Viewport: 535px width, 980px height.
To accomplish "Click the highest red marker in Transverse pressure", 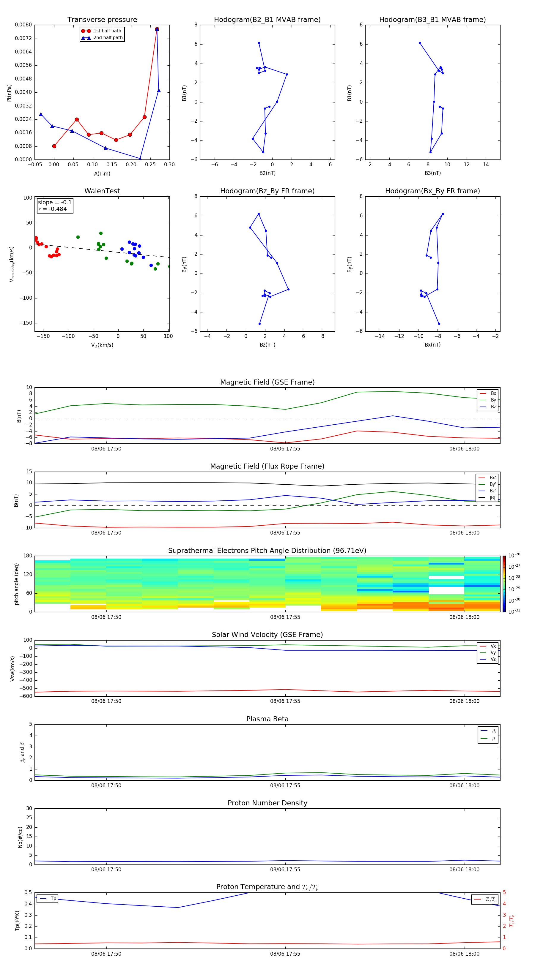I will (x=157, y=29).
